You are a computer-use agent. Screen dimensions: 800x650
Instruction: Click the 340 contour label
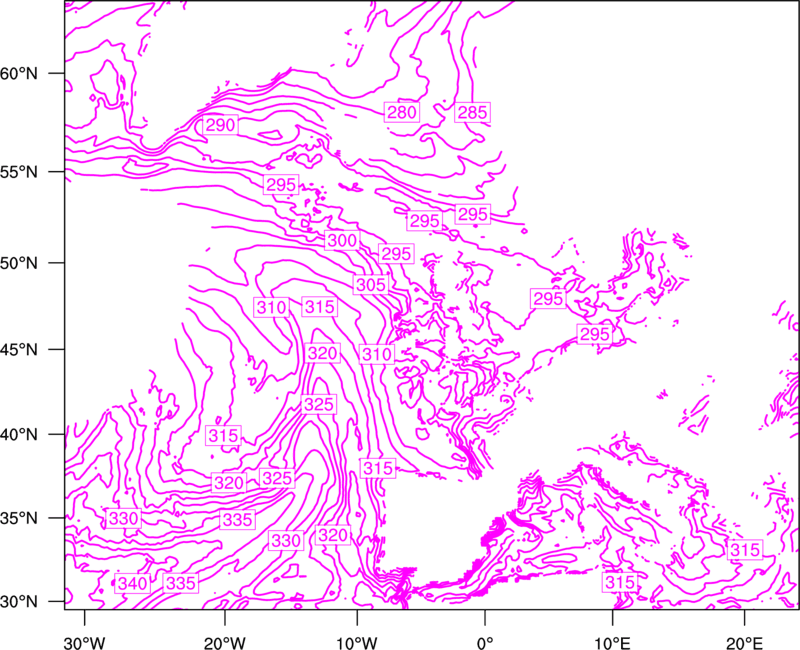click(133, 583)
